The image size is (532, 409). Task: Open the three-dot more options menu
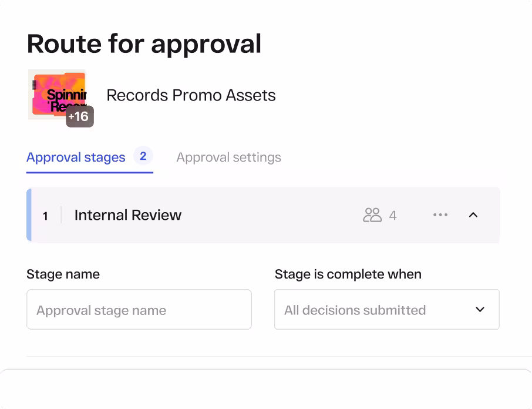(x=440, y=215)
